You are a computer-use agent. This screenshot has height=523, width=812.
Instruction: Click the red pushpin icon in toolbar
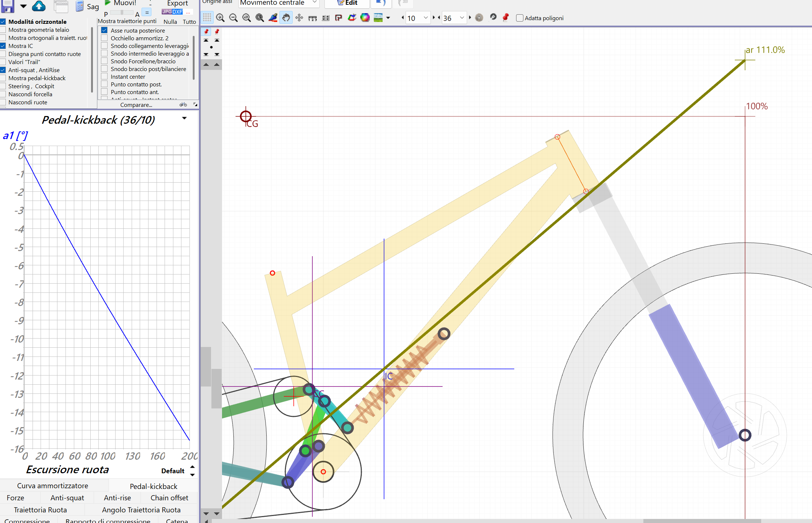click(x=506, y=17)
